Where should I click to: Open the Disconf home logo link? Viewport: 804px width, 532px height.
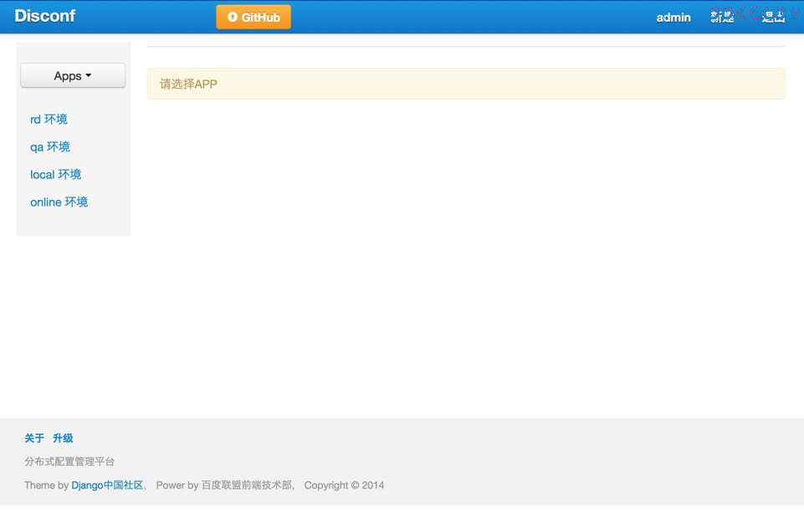pyautogui.click(x=45, y=16)
